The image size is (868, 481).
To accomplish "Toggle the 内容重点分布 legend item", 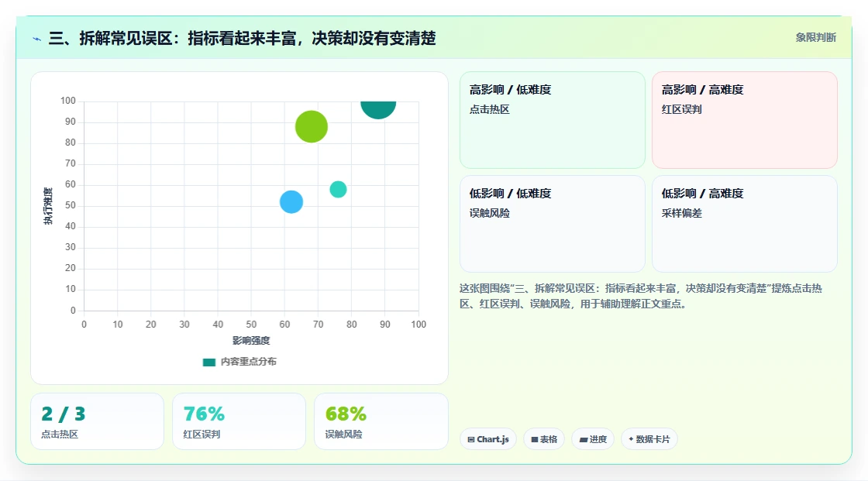I will coord(239,362).
